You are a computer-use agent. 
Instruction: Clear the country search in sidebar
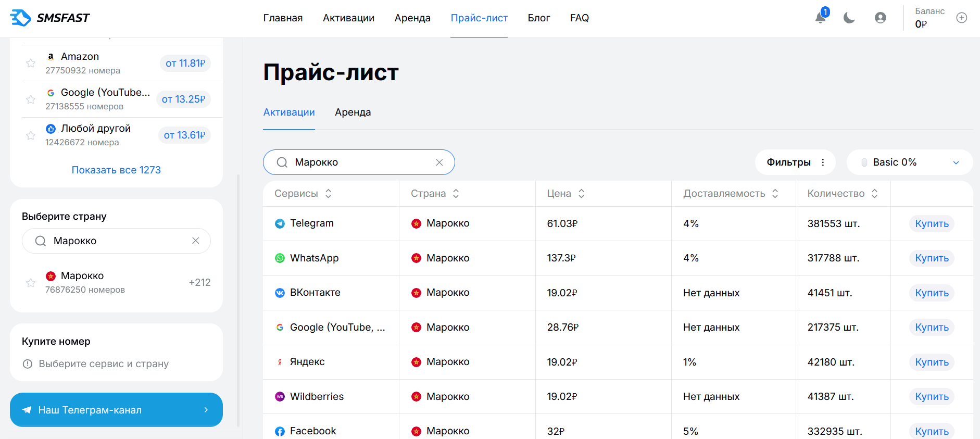196,241
